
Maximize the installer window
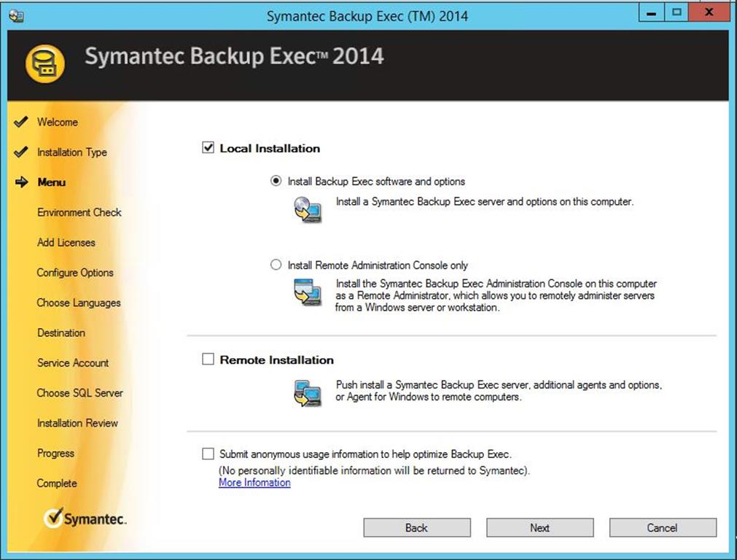point(676,12)
